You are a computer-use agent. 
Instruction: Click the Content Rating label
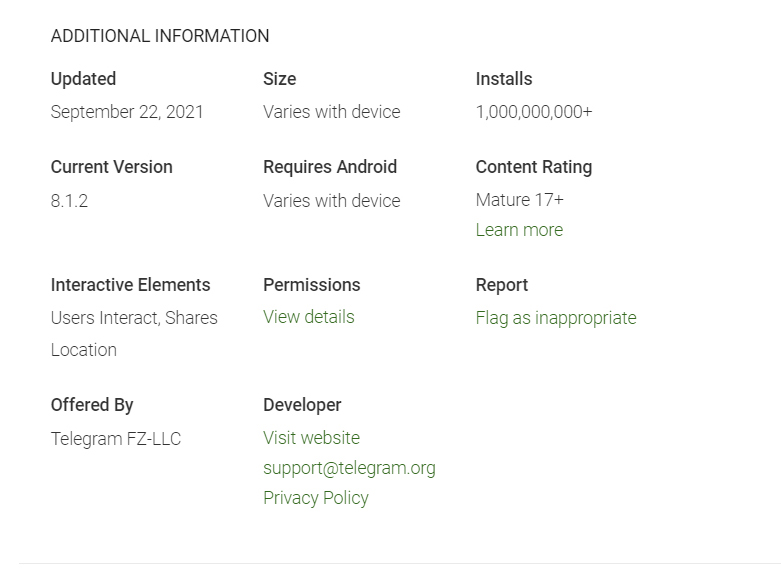pyautogui.click(x=533, y=167)
